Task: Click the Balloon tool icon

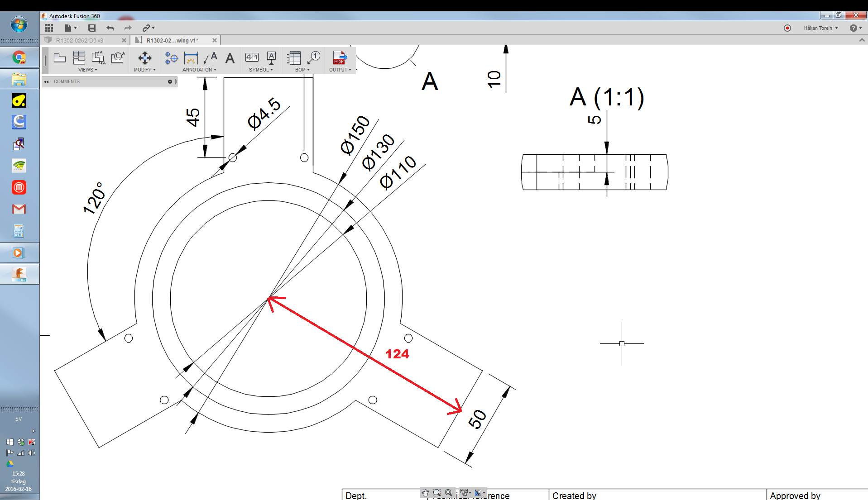Action: (x=313, y=57)
